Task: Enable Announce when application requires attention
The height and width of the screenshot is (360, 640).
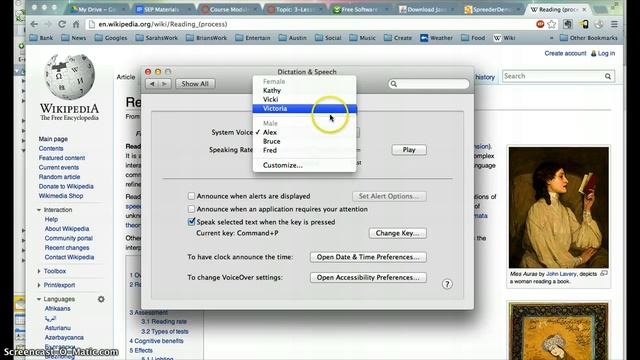Action: [x=191, y=209]
